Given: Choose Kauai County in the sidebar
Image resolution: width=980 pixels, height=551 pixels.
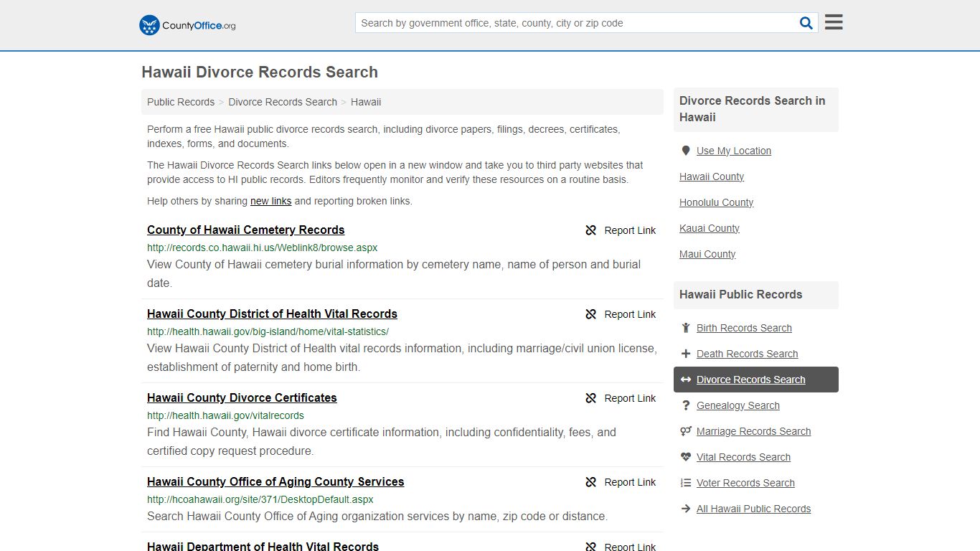Looking at the screenshot, I should click(710, 228).
